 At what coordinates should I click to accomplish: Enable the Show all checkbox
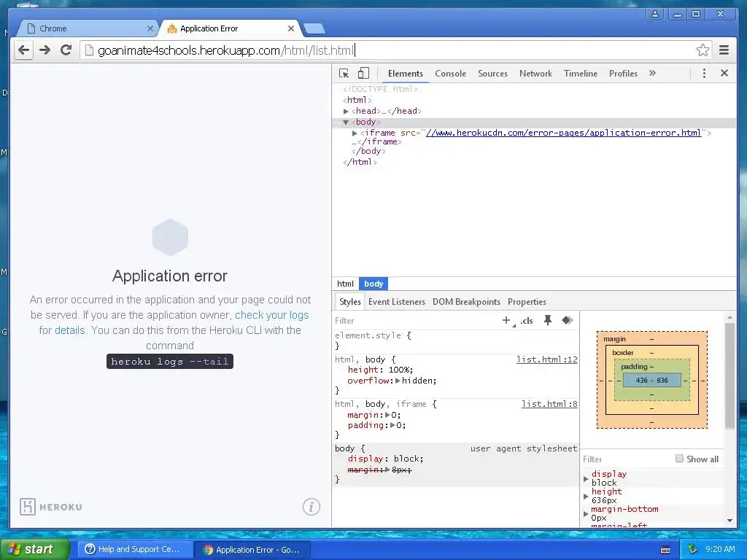click(x=679, y=459)
